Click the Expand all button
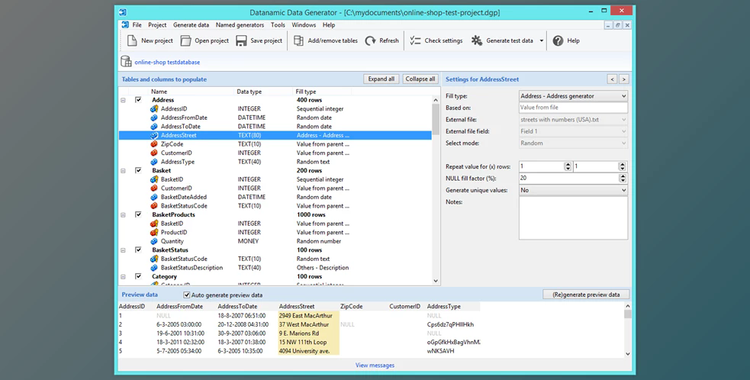The height and width of the screenshot is (380, 750). 381,79
